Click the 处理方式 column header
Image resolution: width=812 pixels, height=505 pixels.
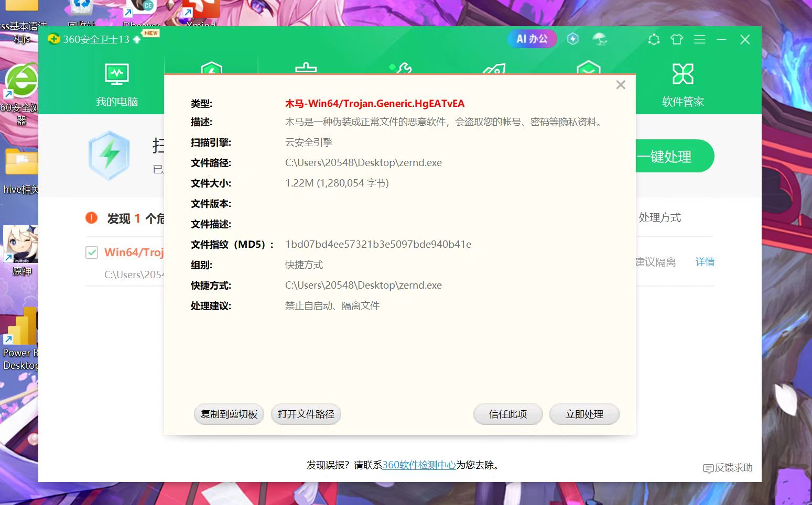(659, 217)
